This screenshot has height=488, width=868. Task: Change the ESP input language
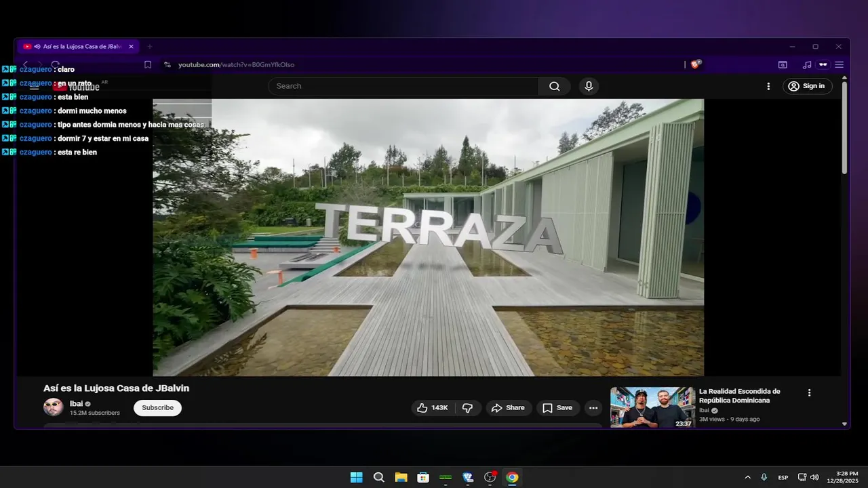point(783,477)
